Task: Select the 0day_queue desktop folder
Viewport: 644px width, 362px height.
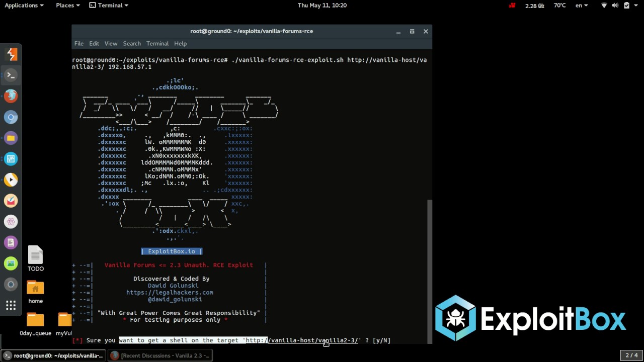Action: (35, 324)
